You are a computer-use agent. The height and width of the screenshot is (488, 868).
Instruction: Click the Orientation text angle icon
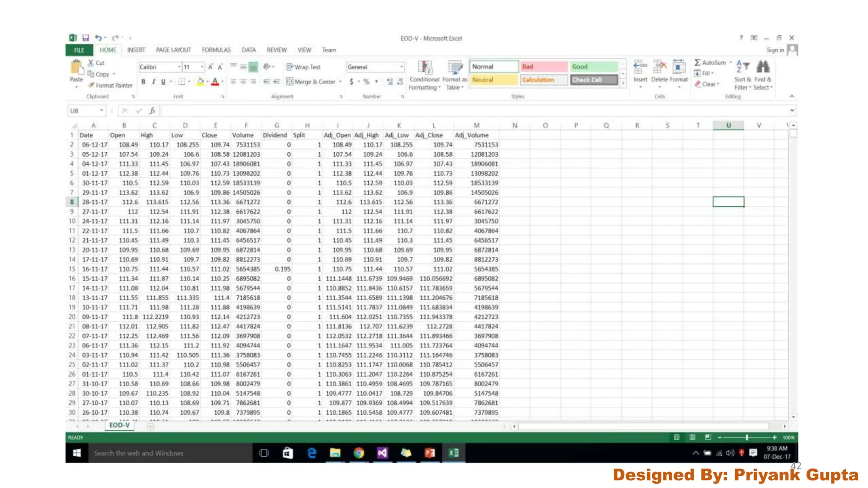click(x=267, y=67)
